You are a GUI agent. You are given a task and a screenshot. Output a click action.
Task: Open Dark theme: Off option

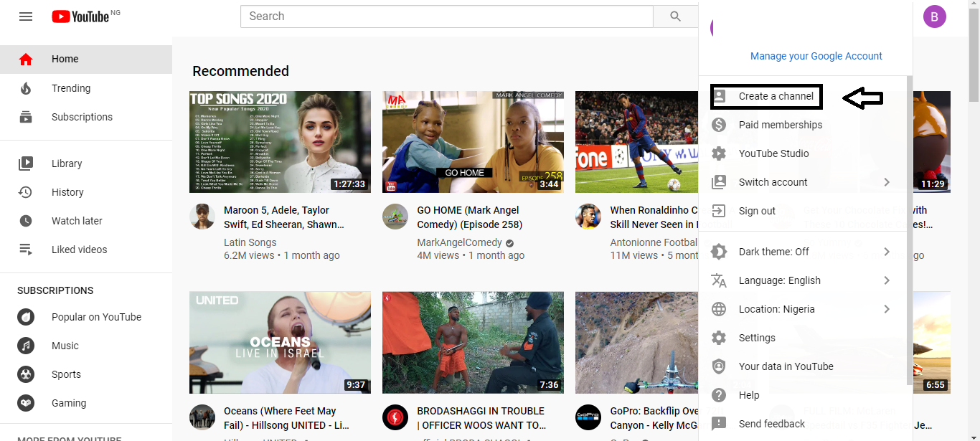tap(802, 252)
